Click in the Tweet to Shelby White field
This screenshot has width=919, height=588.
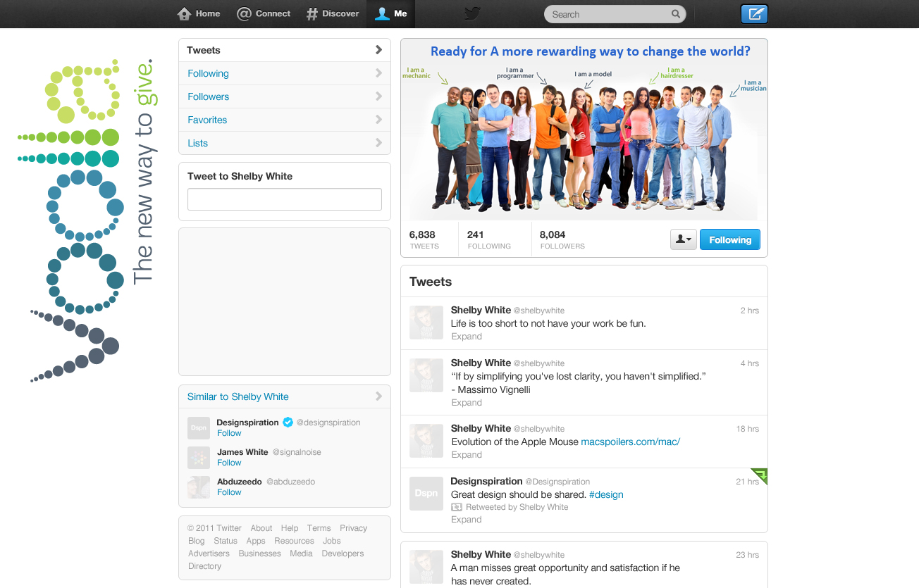click(x=285, y=199)
